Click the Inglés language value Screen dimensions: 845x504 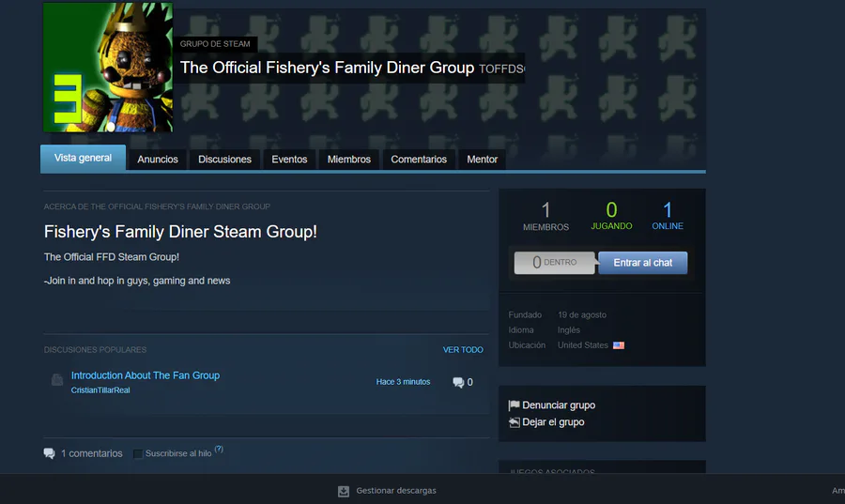(x=569, y=330)
